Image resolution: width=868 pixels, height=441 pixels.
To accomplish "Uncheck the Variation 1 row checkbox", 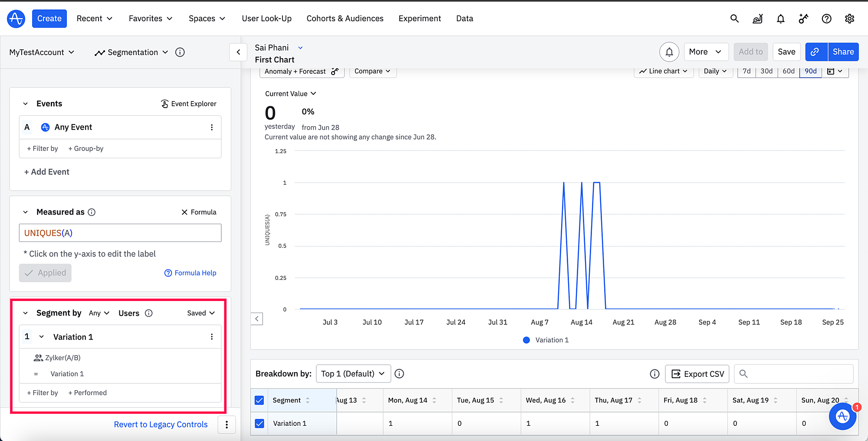I will (259, 423).
